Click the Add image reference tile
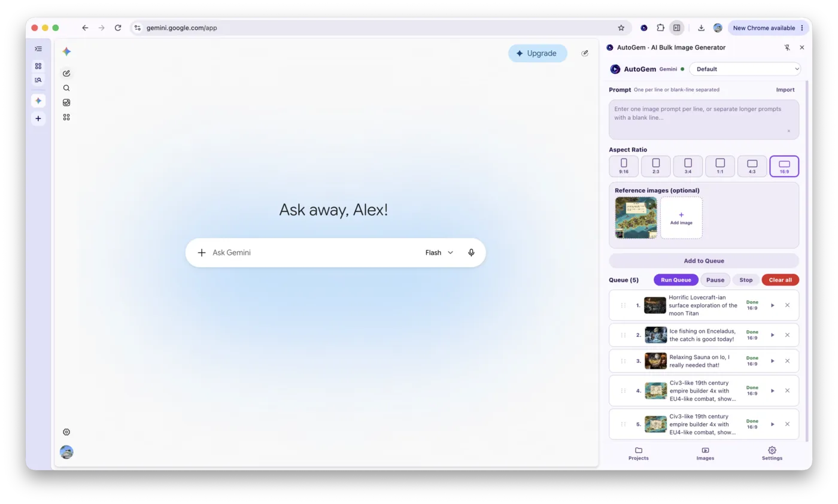Screen dimensions: 838x504 click(x=681, y=218)
